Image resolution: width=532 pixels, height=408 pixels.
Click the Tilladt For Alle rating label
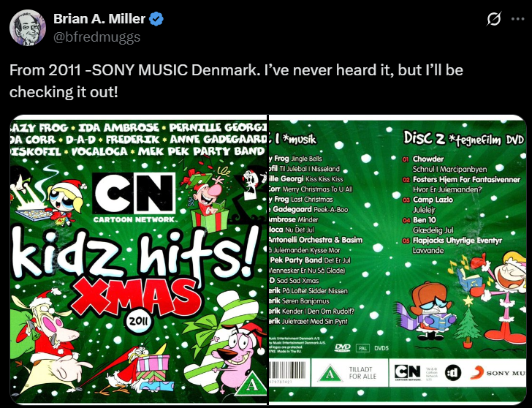[x=362, y=373]
